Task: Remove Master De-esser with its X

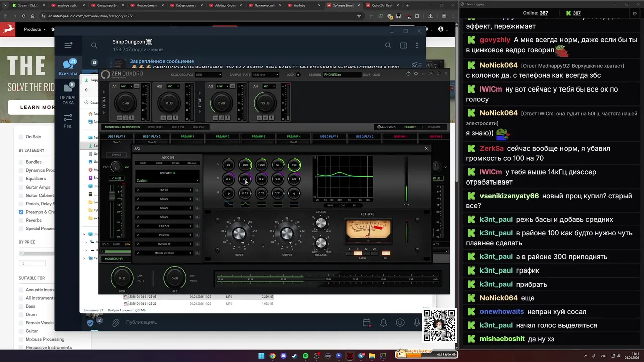Action: tap(138, 253)
